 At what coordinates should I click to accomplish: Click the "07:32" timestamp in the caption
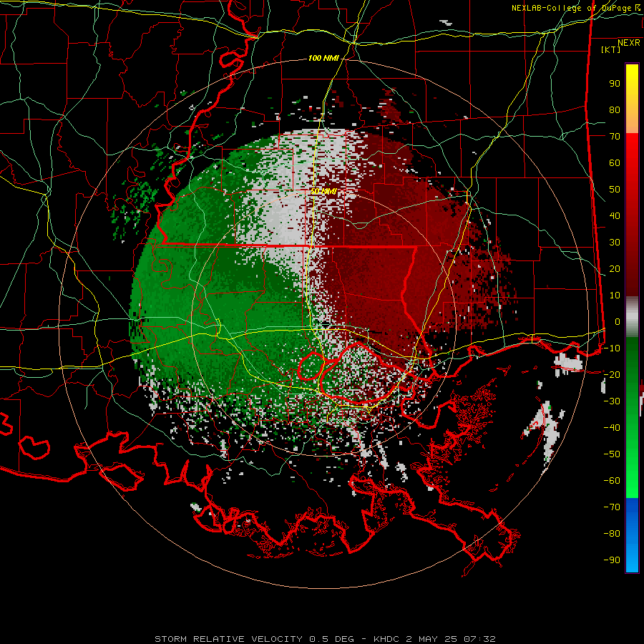pyautogui.click(x=479, y=639)
